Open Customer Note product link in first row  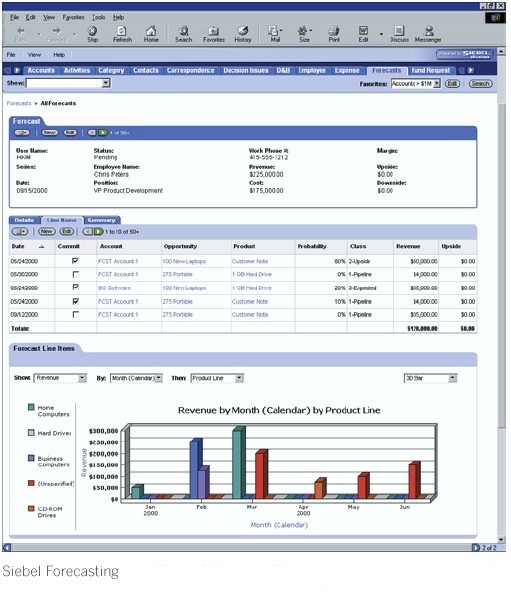250,261
